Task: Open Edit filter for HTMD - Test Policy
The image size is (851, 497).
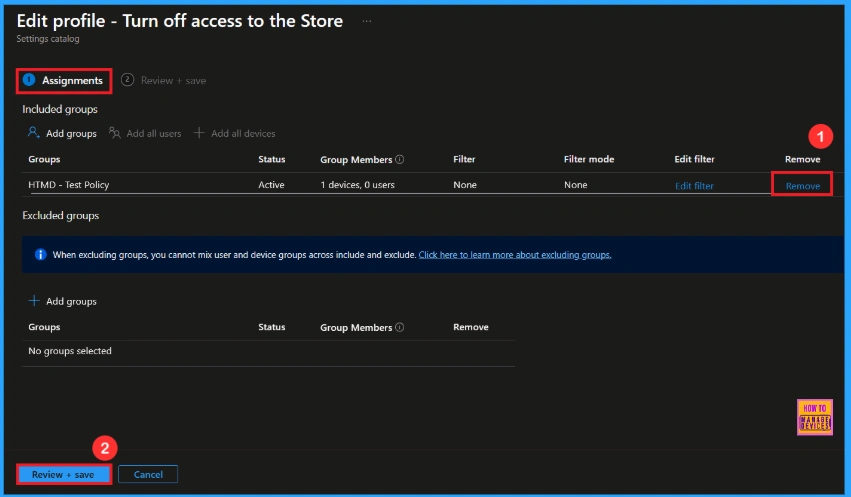Action: pyautogui.click(x=694, y=186)
